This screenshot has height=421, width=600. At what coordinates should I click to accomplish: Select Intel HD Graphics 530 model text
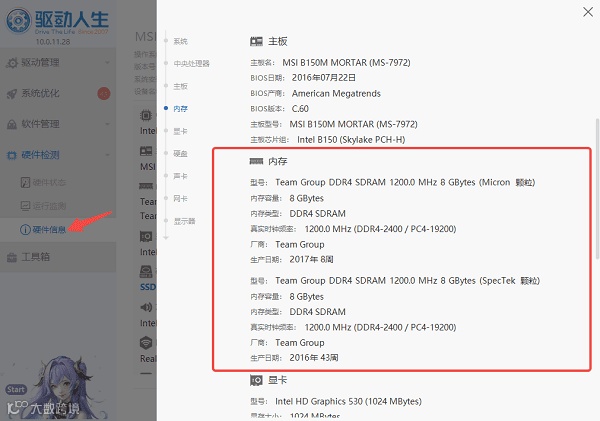348,401
